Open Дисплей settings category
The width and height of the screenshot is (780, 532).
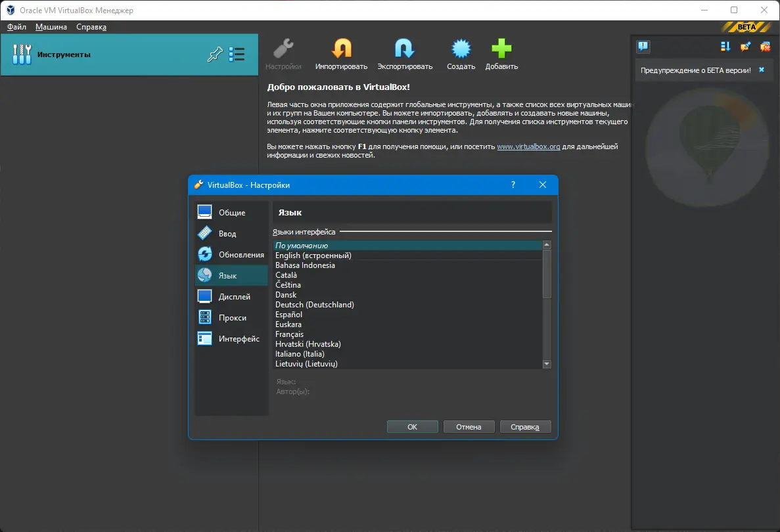pyautogui.click(x=231, y=296)
